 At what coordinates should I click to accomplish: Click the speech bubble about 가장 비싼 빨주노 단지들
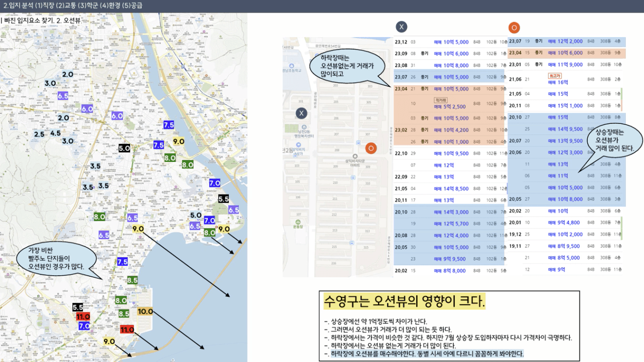click(50, 259)
